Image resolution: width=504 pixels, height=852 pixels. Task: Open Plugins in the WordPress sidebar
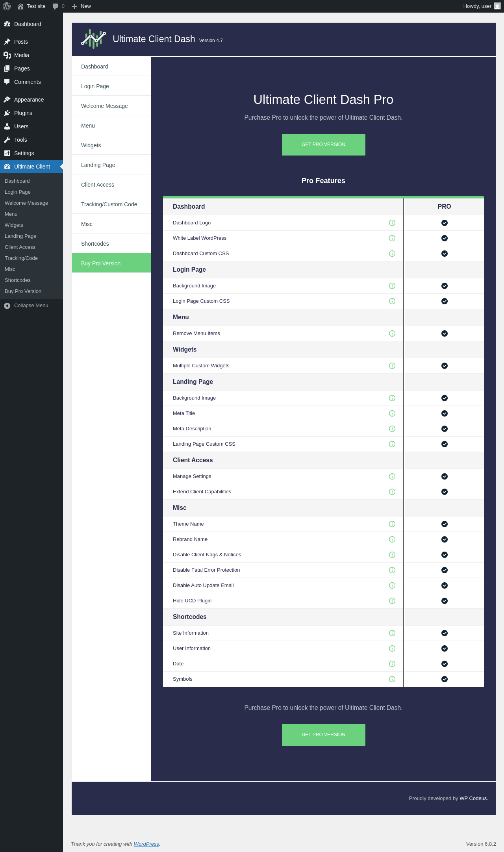tap(31, 113)
